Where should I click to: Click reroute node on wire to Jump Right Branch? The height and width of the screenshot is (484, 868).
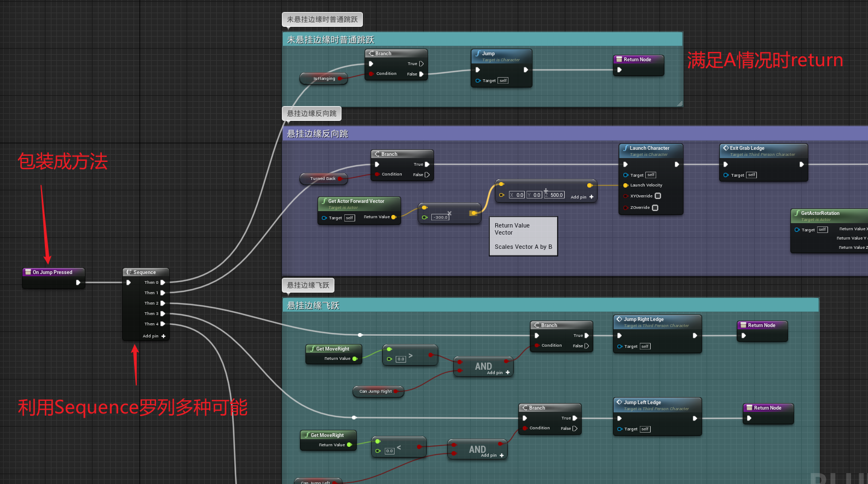[x=360, y=335]
